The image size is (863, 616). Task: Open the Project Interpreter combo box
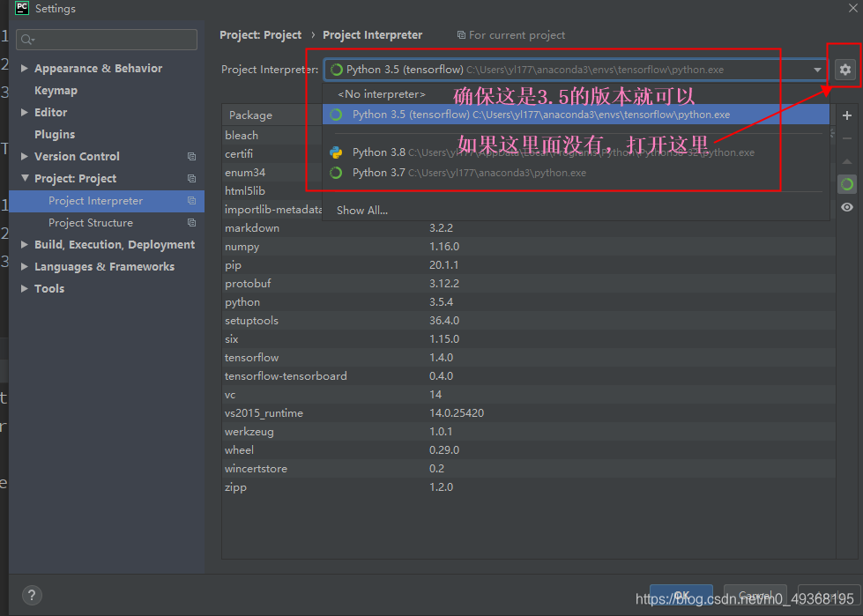click(576, 70)
